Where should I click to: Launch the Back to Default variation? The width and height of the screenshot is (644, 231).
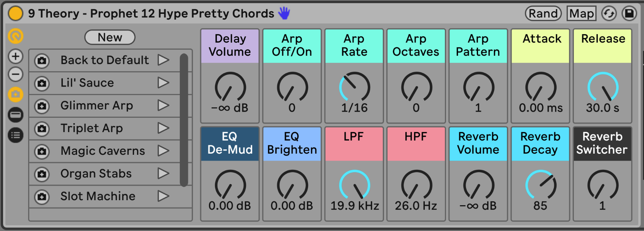163,60
